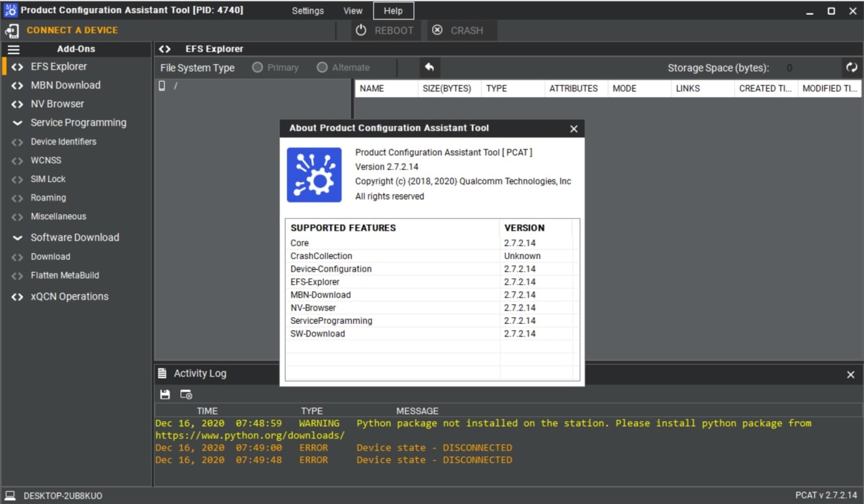Image resolution: width=864 pixels, height=504 pixels.
Task: Close the Activity Log panel
Action: 850,374
